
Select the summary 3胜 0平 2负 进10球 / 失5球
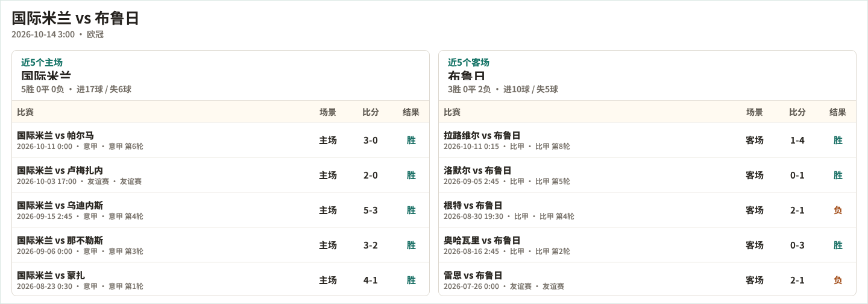[x=503, y=89]
